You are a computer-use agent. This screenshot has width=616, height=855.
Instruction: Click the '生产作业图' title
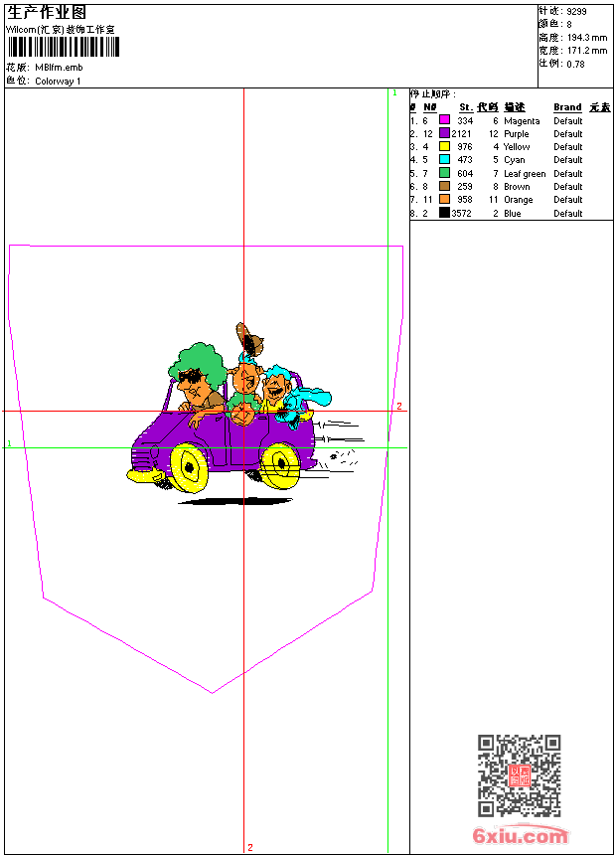pos(47,12)
